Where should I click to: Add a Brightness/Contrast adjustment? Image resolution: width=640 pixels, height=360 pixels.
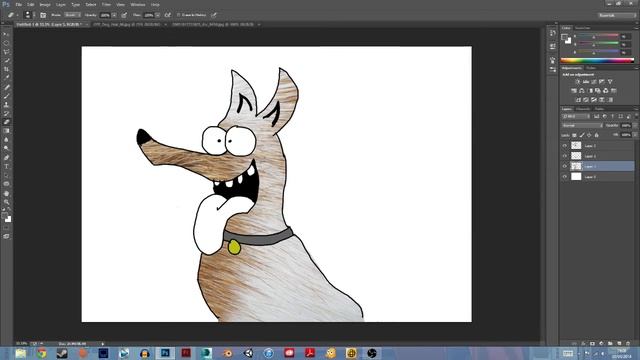(578, 82)
